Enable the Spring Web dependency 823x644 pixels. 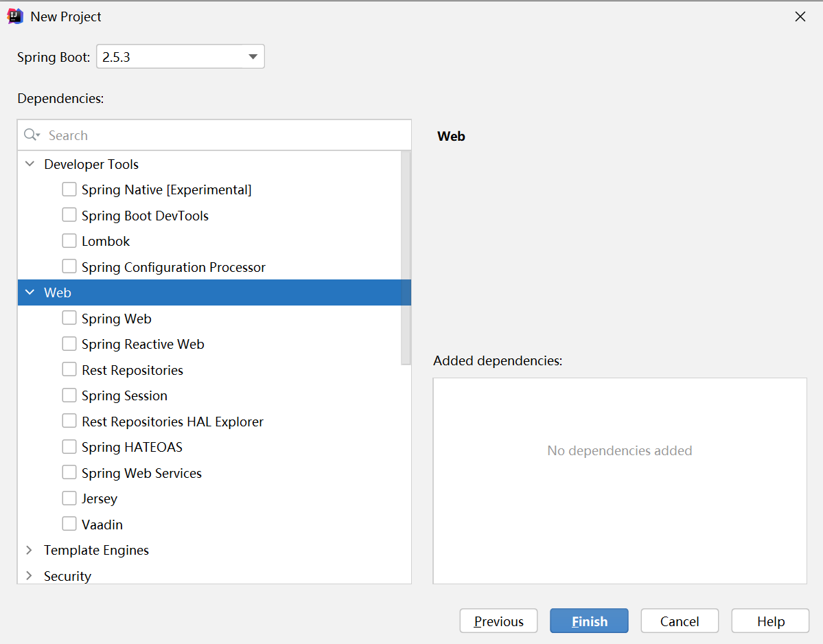69,318
